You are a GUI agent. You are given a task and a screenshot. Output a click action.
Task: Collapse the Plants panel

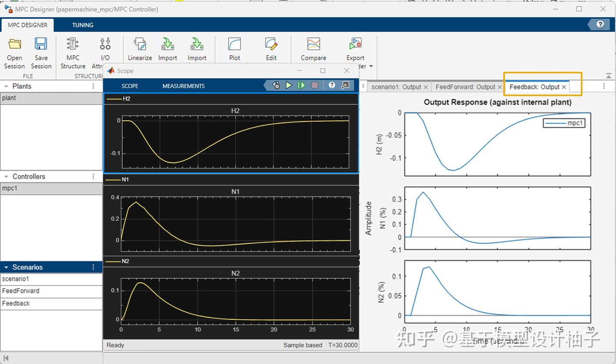coord(6,86)
